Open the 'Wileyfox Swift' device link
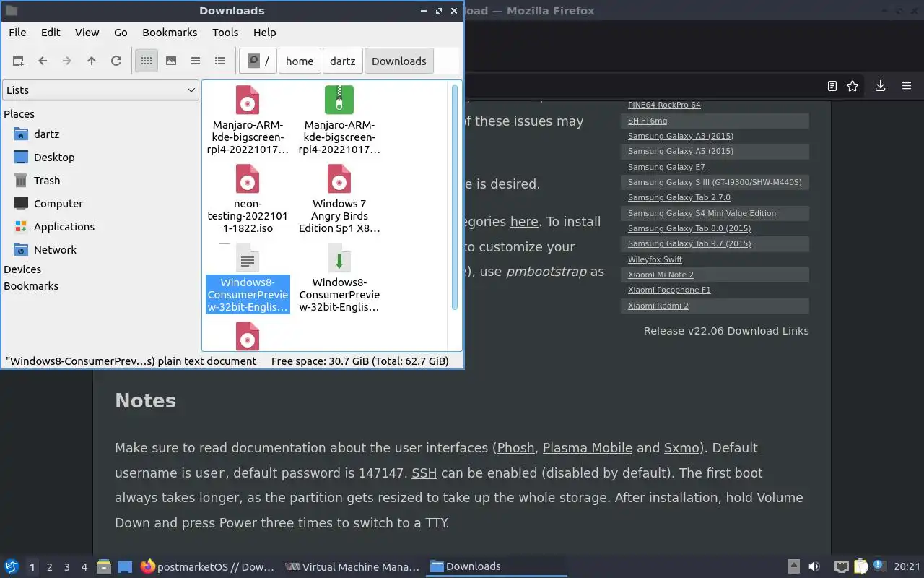The height and width of the screenshot is (578, 924). 655,260
